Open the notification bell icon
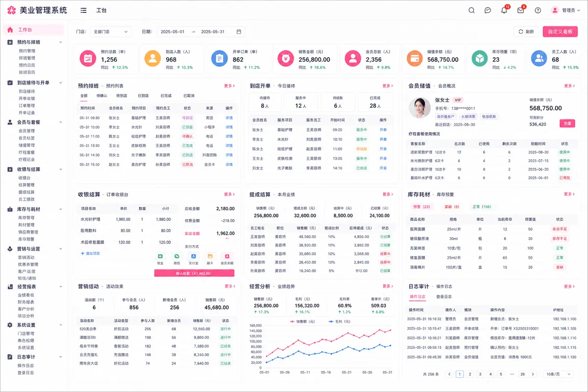 pos(504,10)
